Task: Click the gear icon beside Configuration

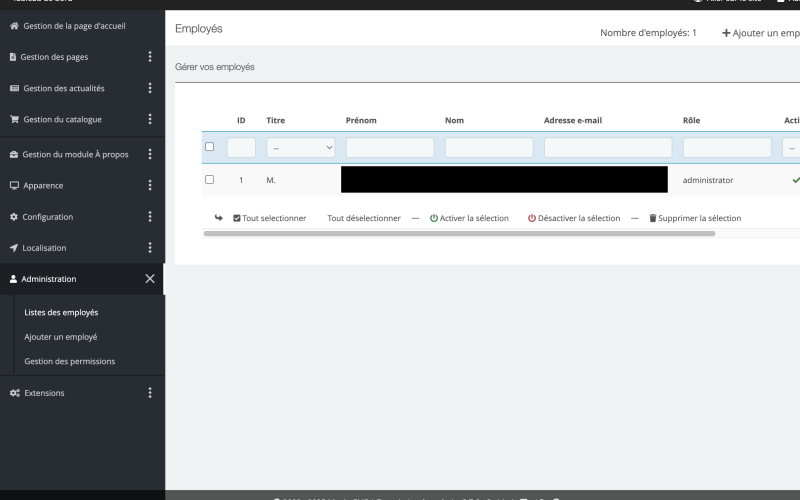Action: pyautogui.click(x=14, y=217)
